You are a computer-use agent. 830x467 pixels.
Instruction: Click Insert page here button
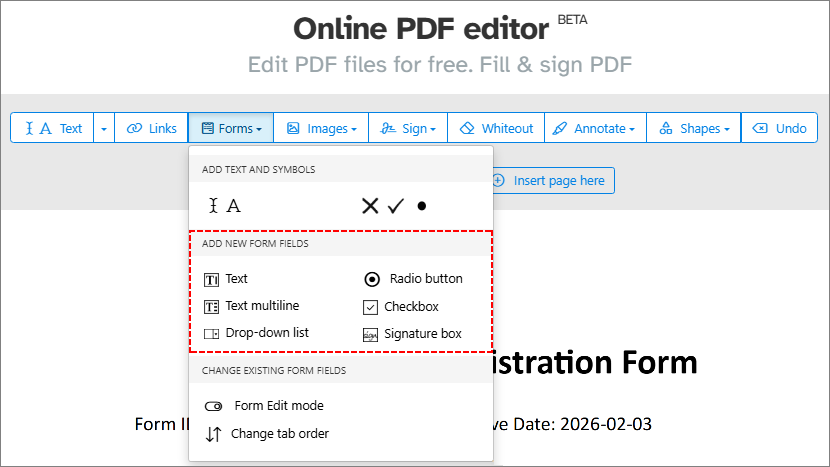553,181
